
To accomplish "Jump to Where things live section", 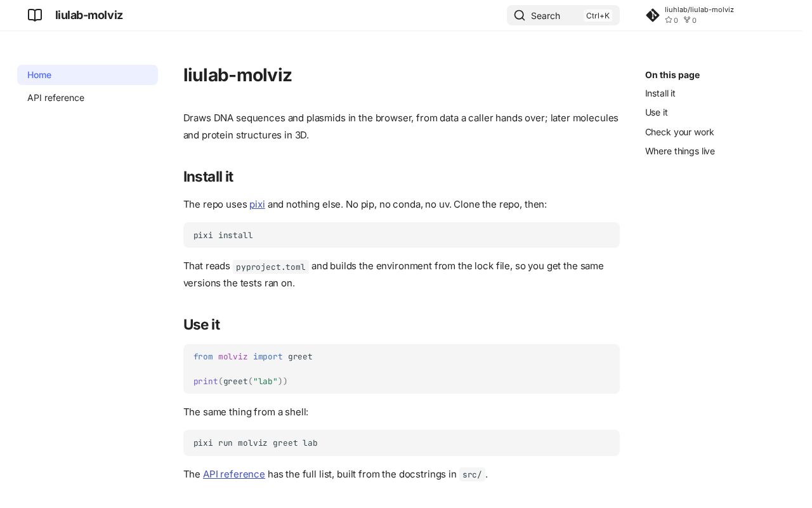I will point(680,151).
